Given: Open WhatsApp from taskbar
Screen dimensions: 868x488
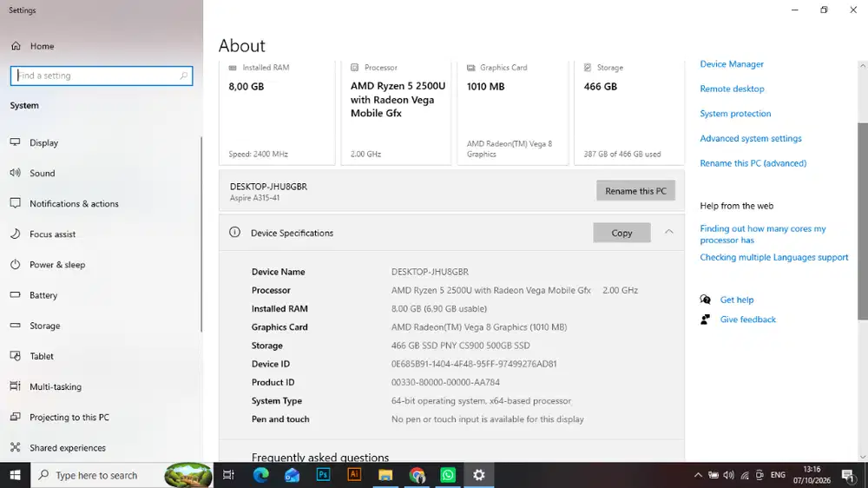Looking at the screenshot, I should coord(448,475).
